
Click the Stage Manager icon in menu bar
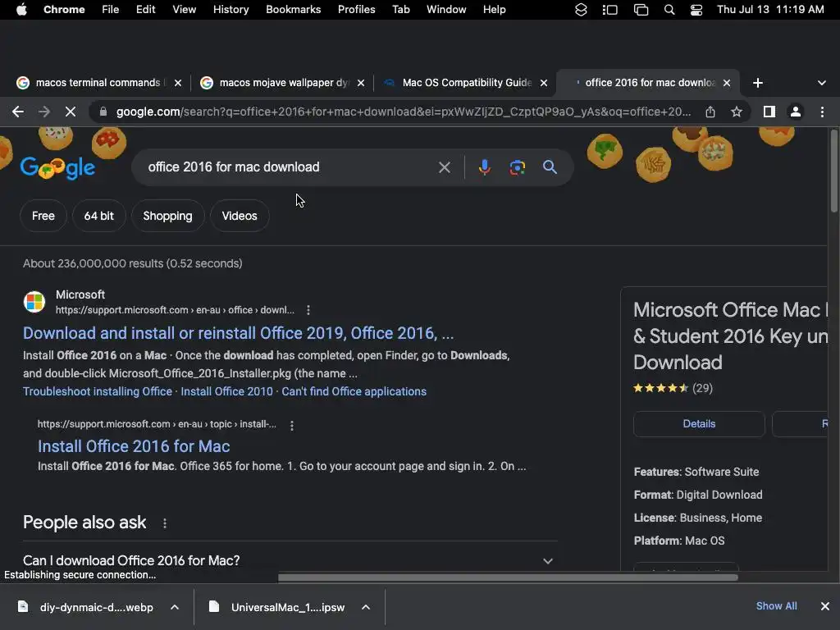609,10
